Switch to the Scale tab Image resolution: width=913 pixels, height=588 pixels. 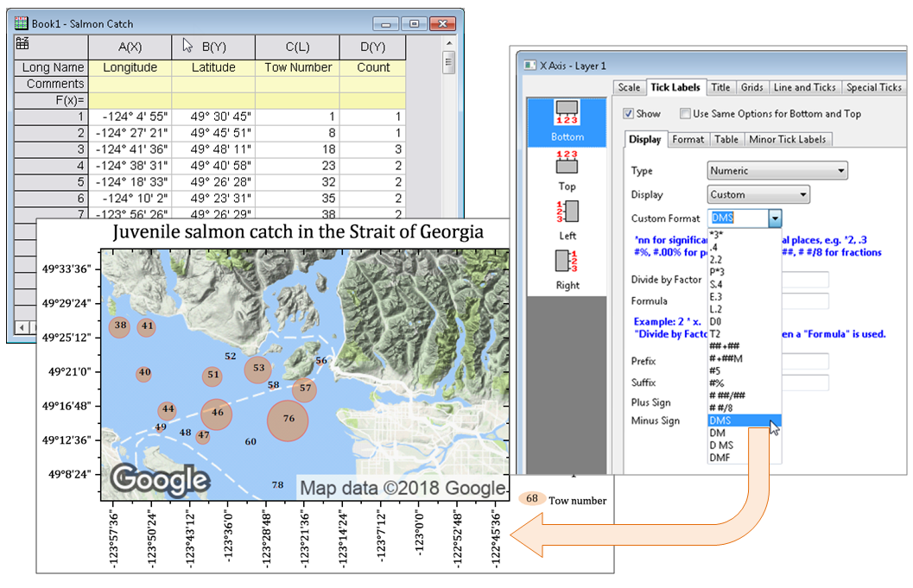pos(629,87)
